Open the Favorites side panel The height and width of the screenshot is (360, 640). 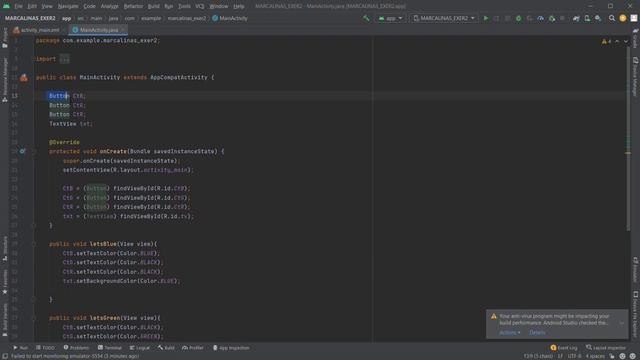tap(5, 282)
